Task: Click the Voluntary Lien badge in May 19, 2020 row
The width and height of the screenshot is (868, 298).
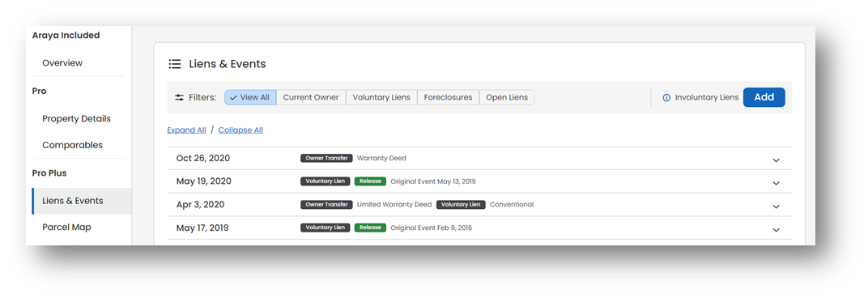Action: 325,181
